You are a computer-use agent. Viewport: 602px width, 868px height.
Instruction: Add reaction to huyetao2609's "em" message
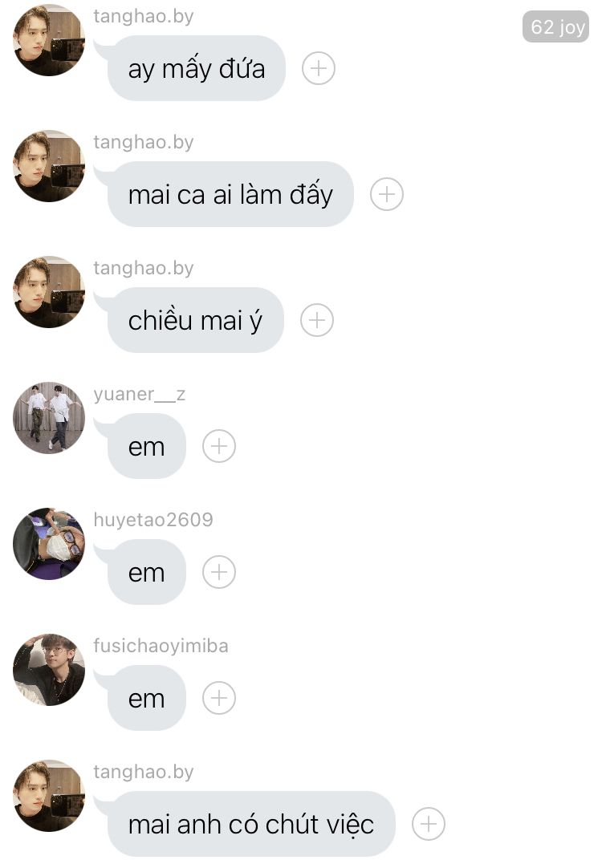click(x=219, y=572)
